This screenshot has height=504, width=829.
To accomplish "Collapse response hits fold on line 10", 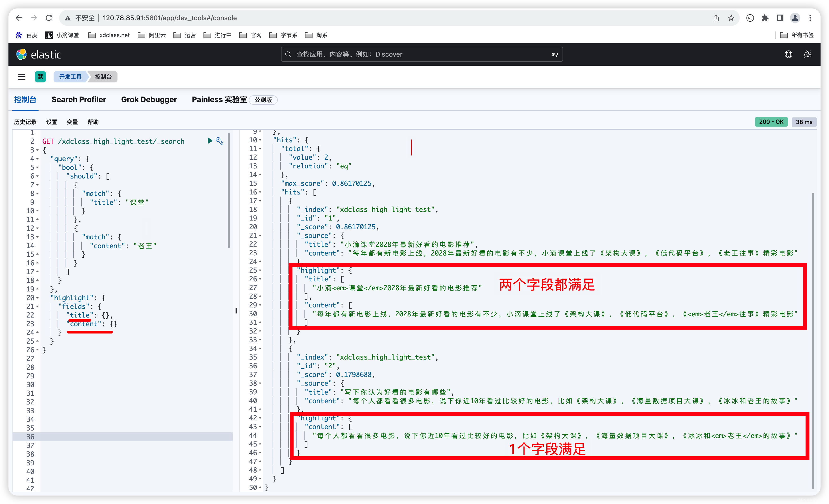I will (260, 140).
